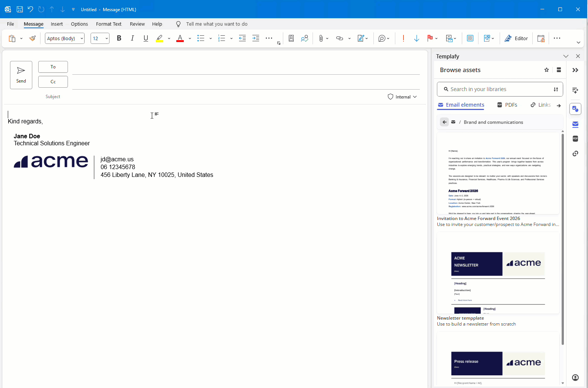Select the Links tab
The image size is (588, 388).
540,105
